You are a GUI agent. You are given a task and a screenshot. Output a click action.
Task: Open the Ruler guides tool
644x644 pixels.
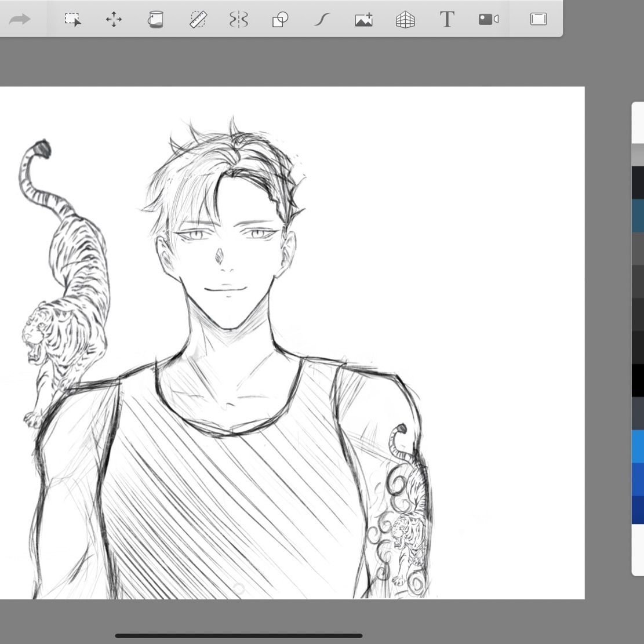198,19
